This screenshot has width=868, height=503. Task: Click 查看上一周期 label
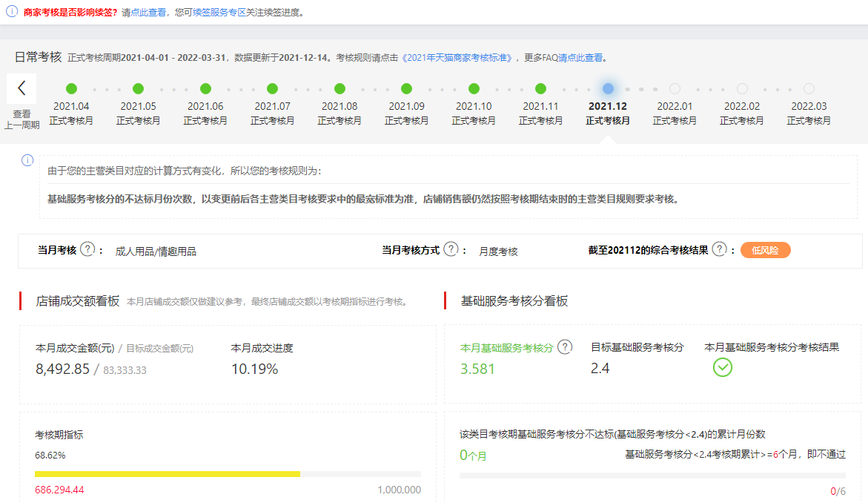22,119
